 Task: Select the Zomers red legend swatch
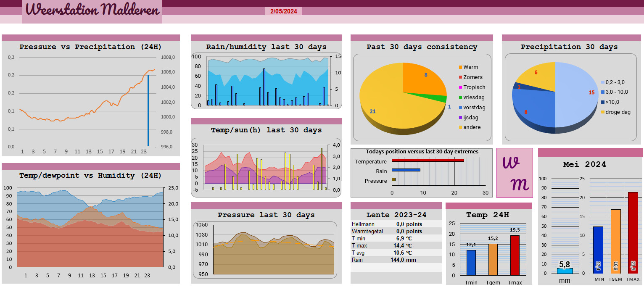460,77
